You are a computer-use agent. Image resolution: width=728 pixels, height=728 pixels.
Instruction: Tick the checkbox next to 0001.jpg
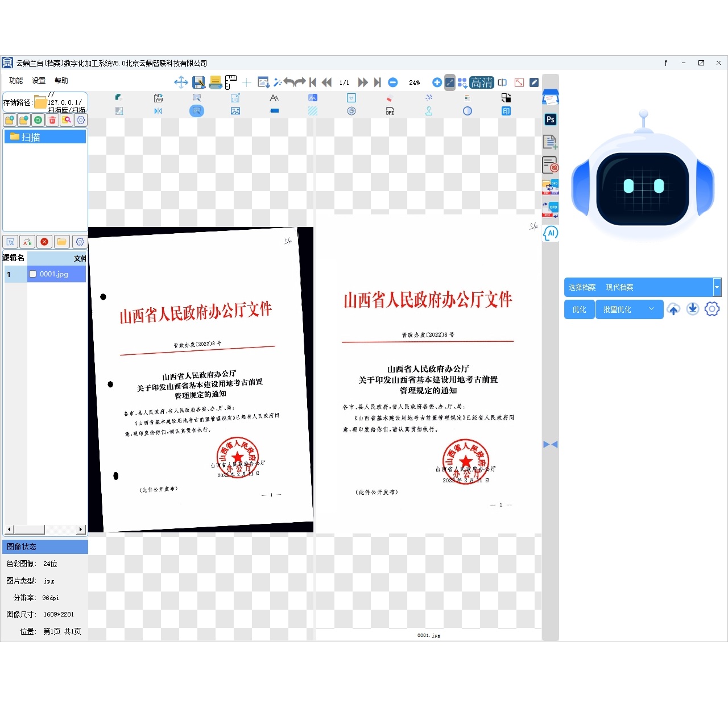[33, 274]
